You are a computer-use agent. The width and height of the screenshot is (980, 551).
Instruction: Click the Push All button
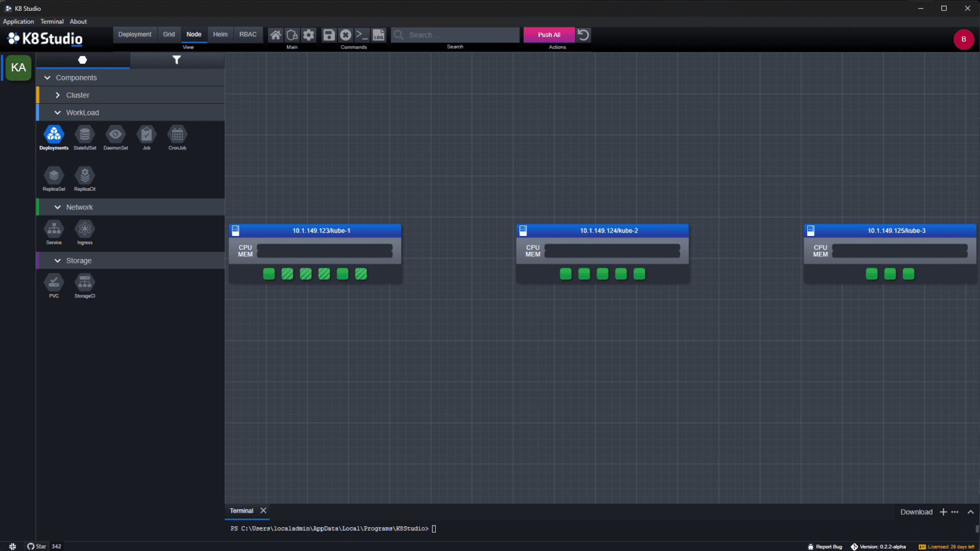[x=548, y=34]
